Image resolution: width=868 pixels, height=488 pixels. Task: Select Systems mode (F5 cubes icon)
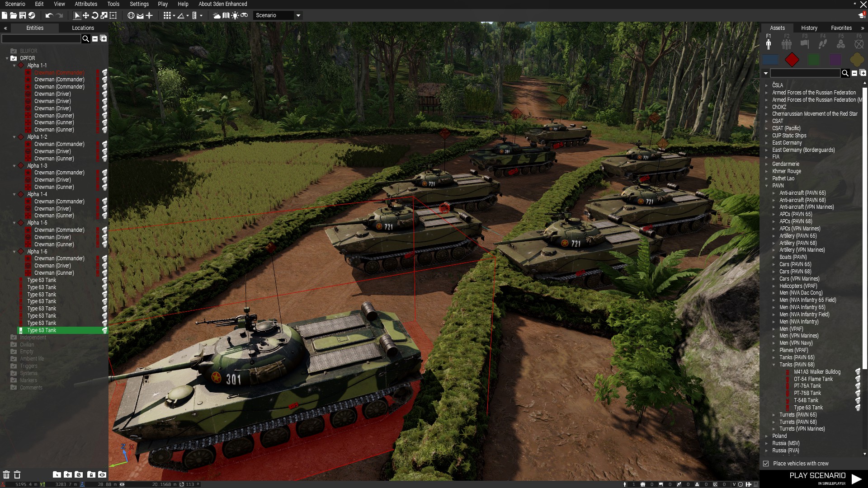[x=841, y=43]
